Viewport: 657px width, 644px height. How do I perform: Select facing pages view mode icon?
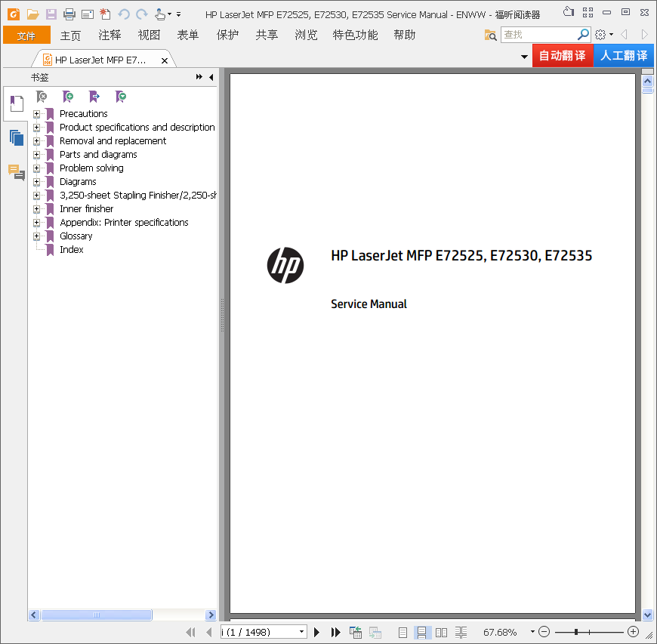tap(441, 632)
